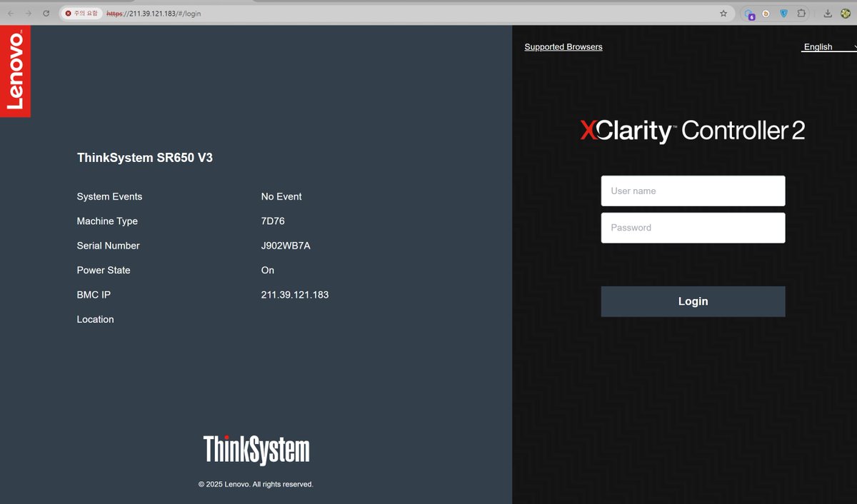
Task: Focus the Password field
Action: tap(693, 228)
